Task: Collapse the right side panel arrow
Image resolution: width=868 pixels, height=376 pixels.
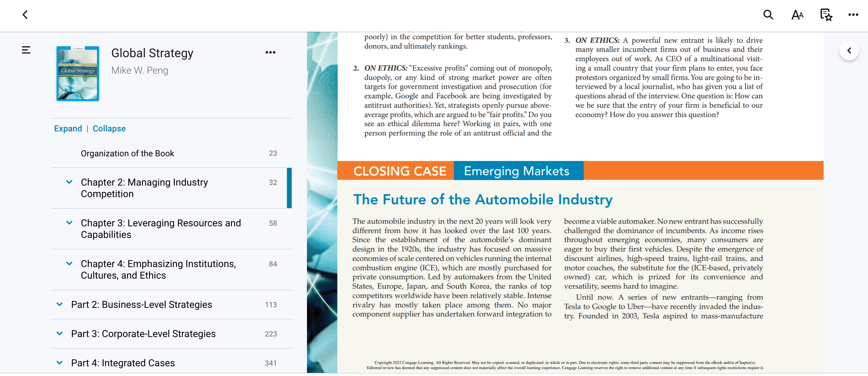Action: click(x=849, y=50)
